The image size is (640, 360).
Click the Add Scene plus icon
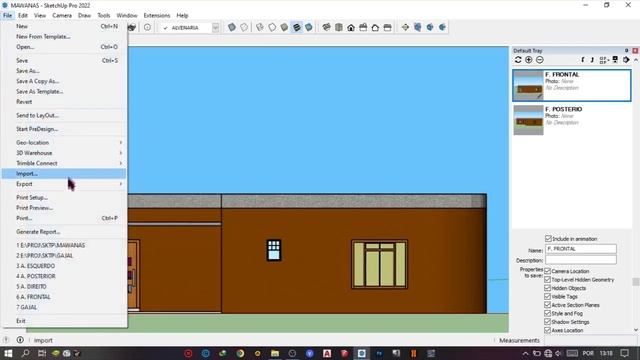tap(529, 60)
